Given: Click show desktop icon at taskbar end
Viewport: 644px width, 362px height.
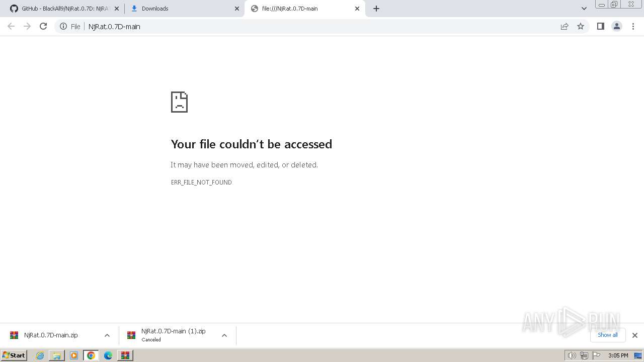Looking at the screenshot, I should pos(638,355).
